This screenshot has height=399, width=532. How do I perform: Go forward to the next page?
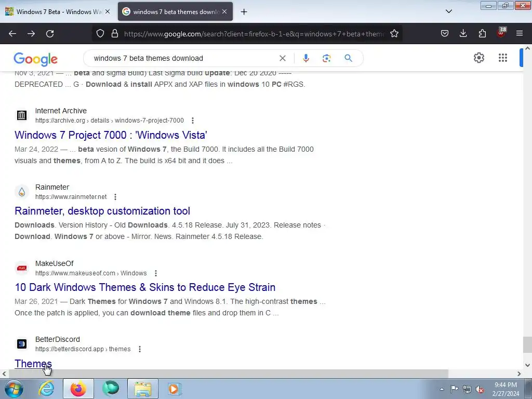31,34
